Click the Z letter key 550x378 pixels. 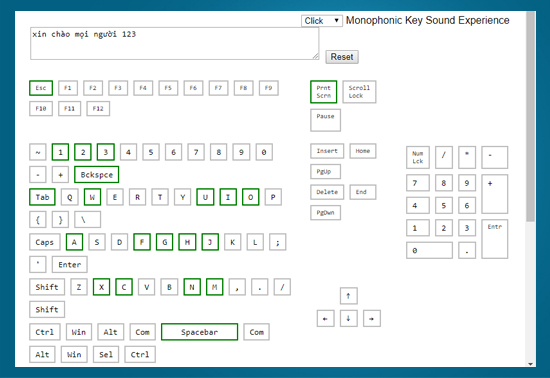79,287
